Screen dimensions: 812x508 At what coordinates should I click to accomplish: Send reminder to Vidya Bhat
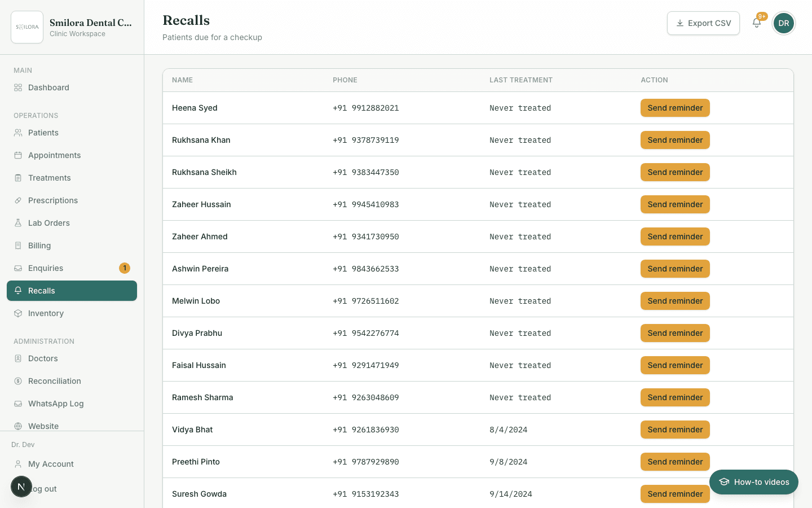tap(675, 430)
